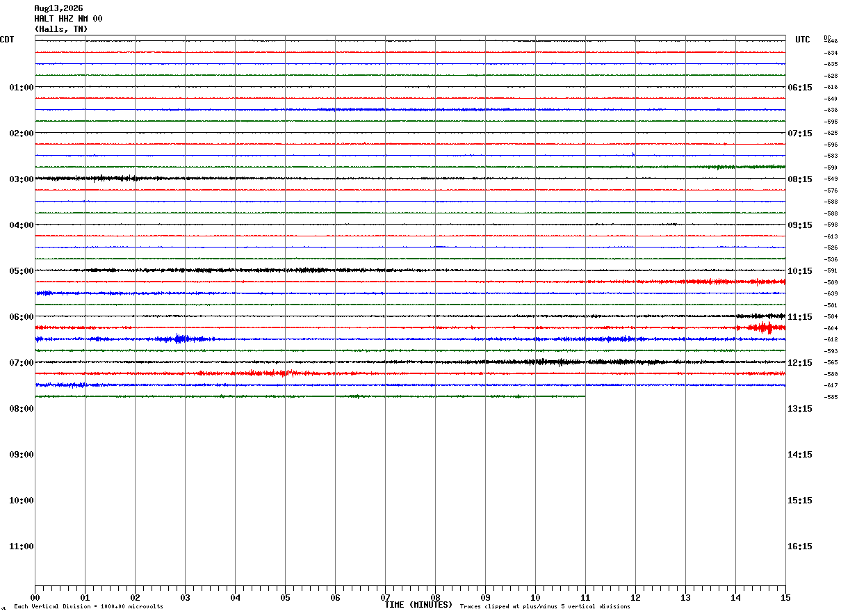Click the green trace end at minute 11
The height and width of the screenshot is (616, 841).
tap(584, 396)
